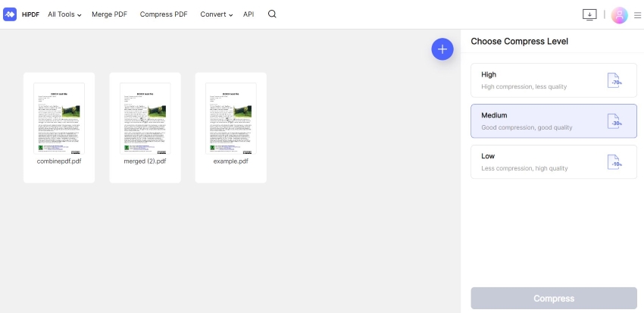Click the HiPDF logo icon
The image size is (644, 313).
[10, 14]
